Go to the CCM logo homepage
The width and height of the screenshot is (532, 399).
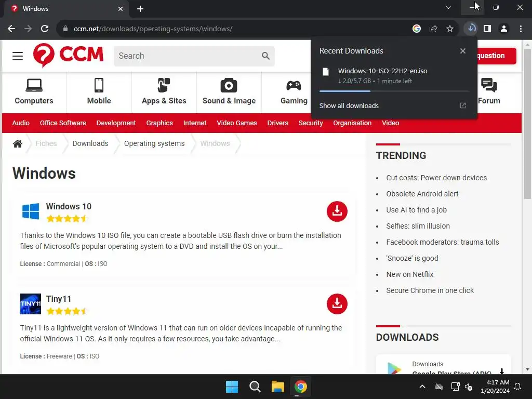[x=68, y=55]
